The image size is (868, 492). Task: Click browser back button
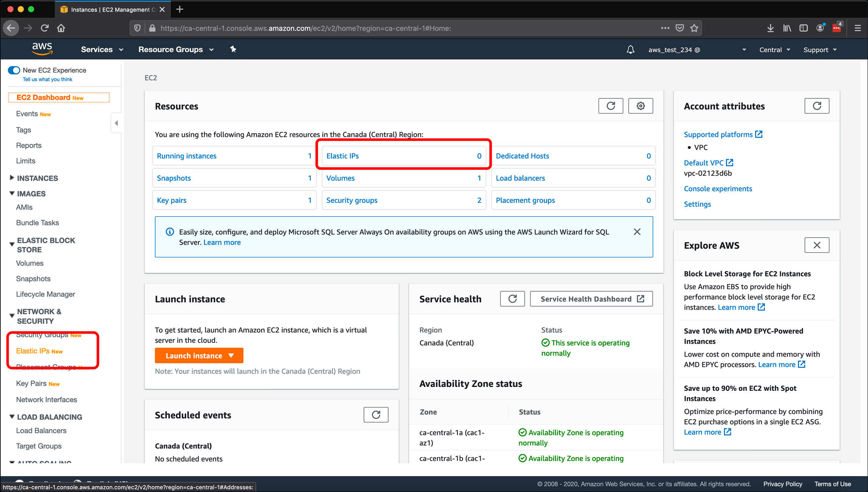click(11, 28)
